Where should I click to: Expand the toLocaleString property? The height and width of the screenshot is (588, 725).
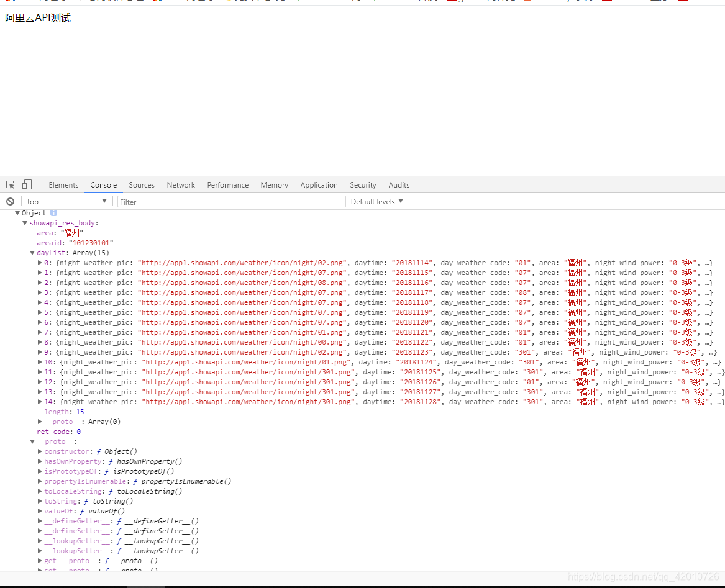(x=40, y=491)
